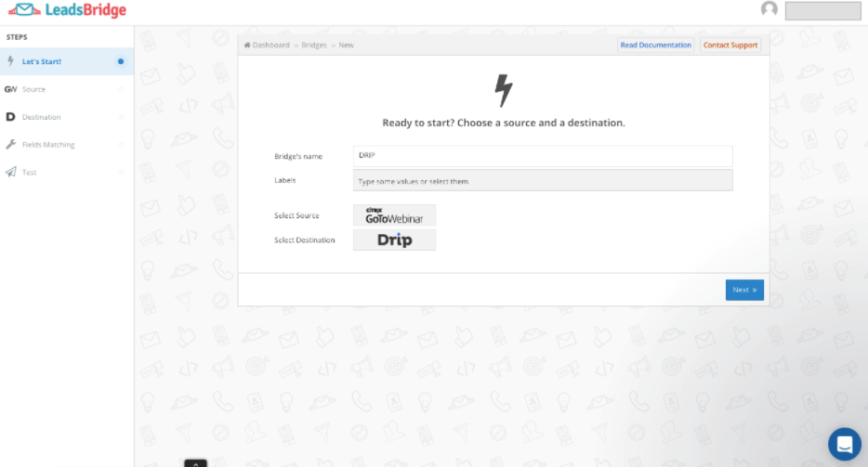868x467 pixels.
Task: Click the D Destination step icon
Action: (10, 117)
